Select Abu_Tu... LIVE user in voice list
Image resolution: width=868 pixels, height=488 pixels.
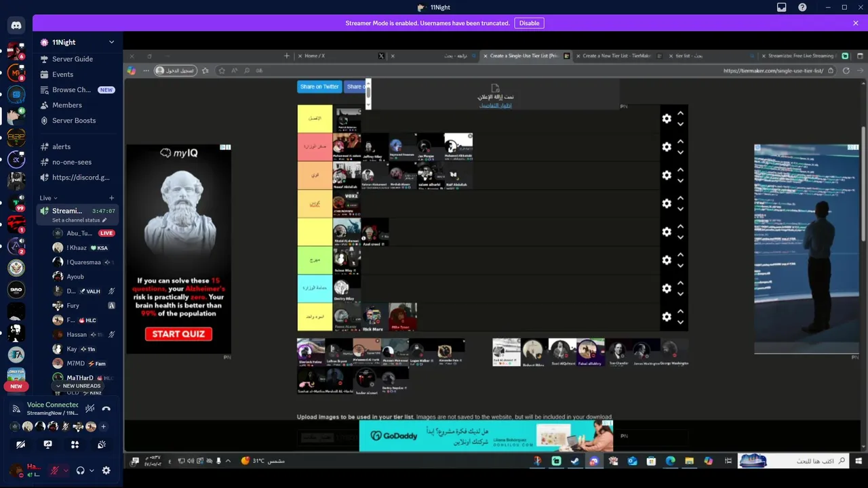click(83, 233)
